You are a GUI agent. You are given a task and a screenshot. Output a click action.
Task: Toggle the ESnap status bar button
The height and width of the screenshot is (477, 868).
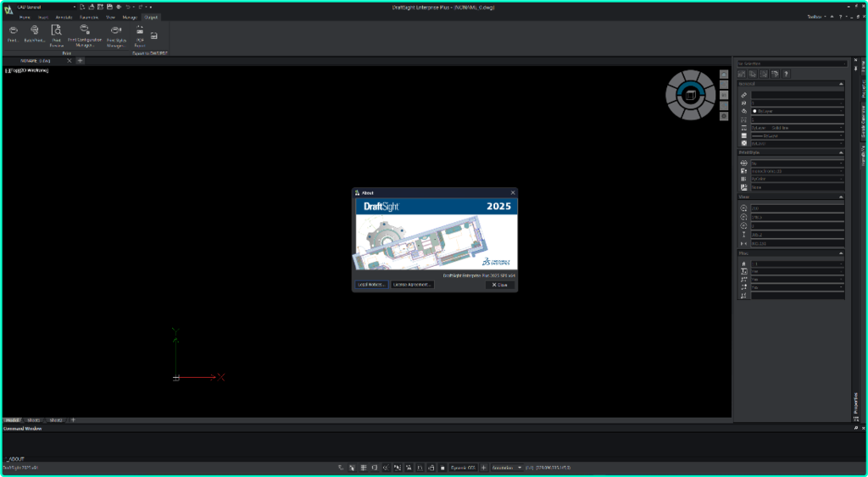point(398,468)
